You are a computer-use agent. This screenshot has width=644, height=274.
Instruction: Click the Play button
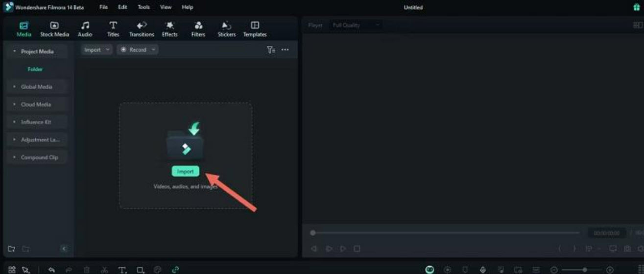click(x=343, y=249)
